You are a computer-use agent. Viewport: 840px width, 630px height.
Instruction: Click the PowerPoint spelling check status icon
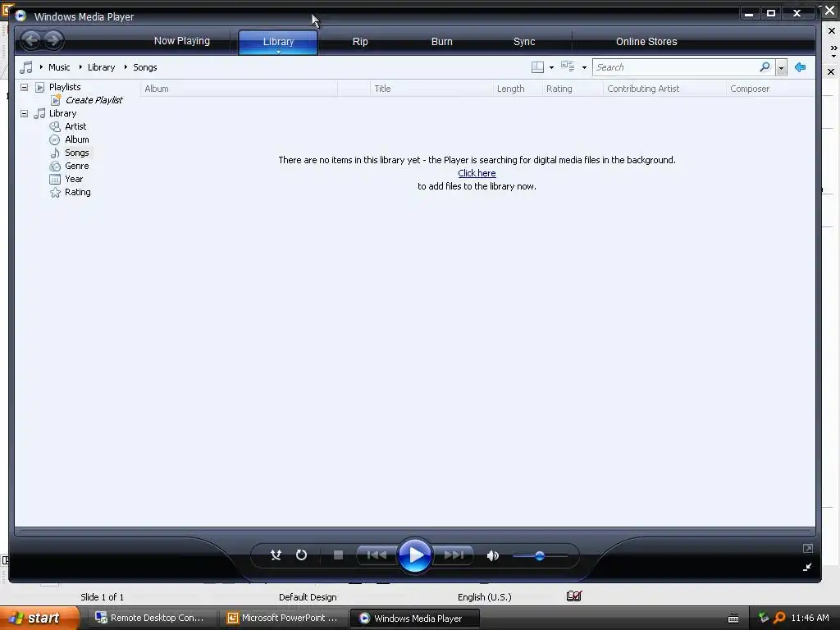click(573, 596)
